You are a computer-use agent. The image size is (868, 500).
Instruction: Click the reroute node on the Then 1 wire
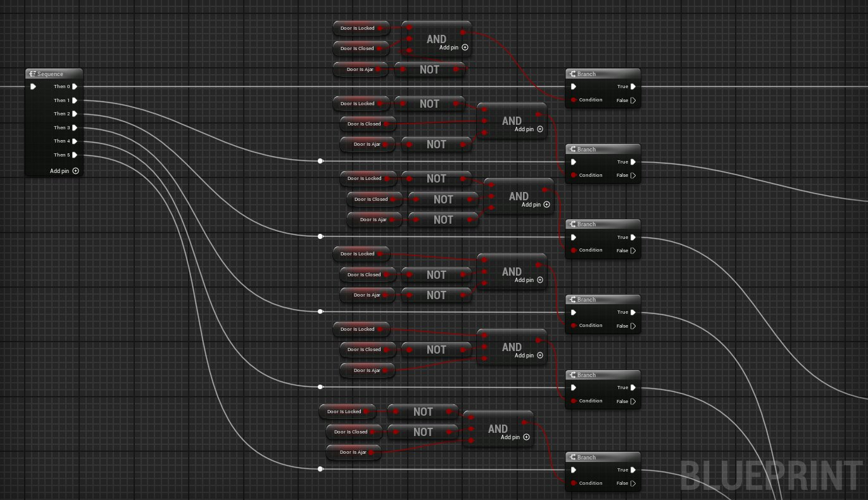(320, 162)
